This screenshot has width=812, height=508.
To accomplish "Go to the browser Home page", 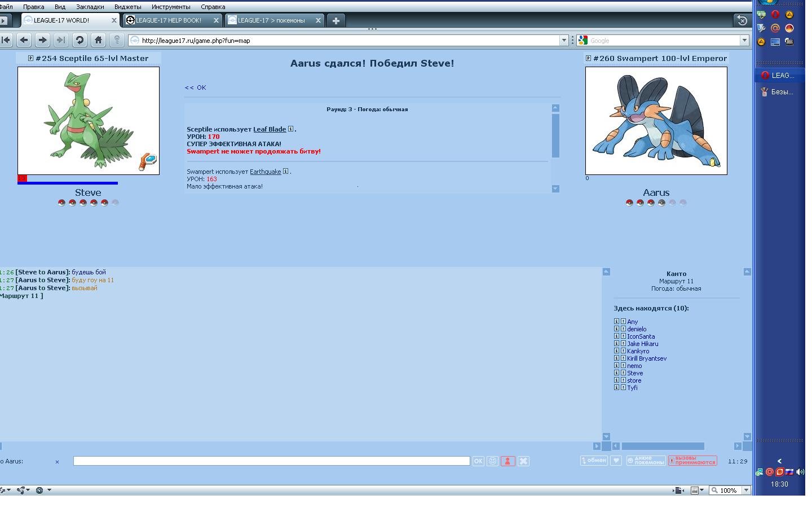I will [98, 40].
